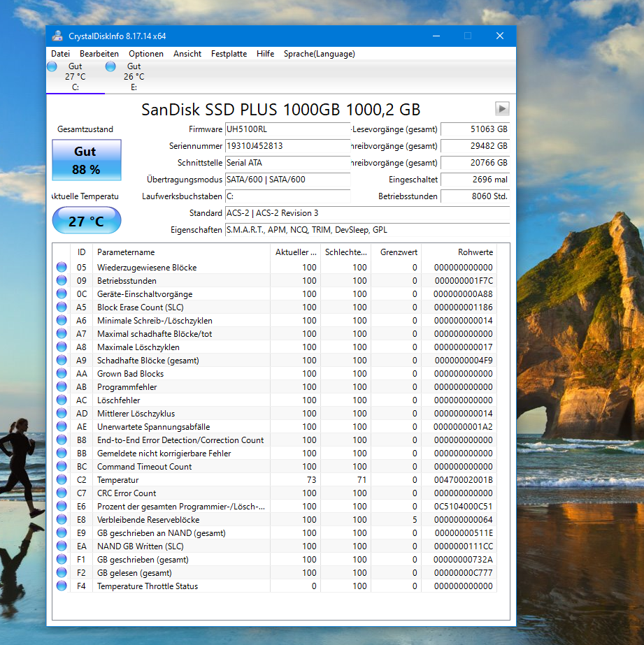Viewport: 644px width, 645px height.
Task: Click status orb for Block Erase Count row
Action: click(62, 307)
